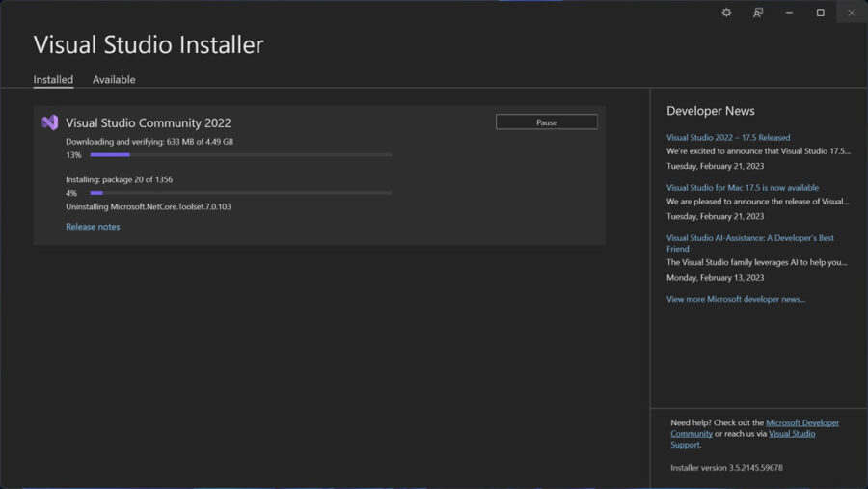Close the Visual Studio Installer window
This screenshot has height=489, width=868.
pos(851,13)
